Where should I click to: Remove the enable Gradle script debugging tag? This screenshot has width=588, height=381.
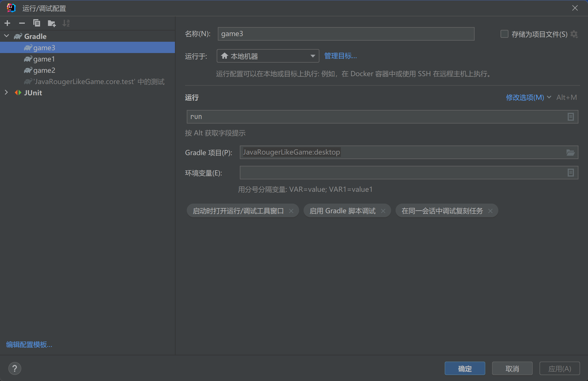point(383,211)
